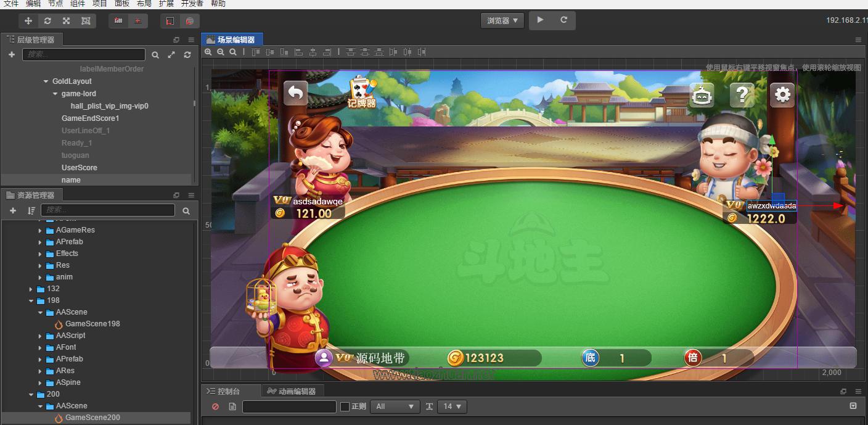Select the rotate transform tool

tap(47, 21)
